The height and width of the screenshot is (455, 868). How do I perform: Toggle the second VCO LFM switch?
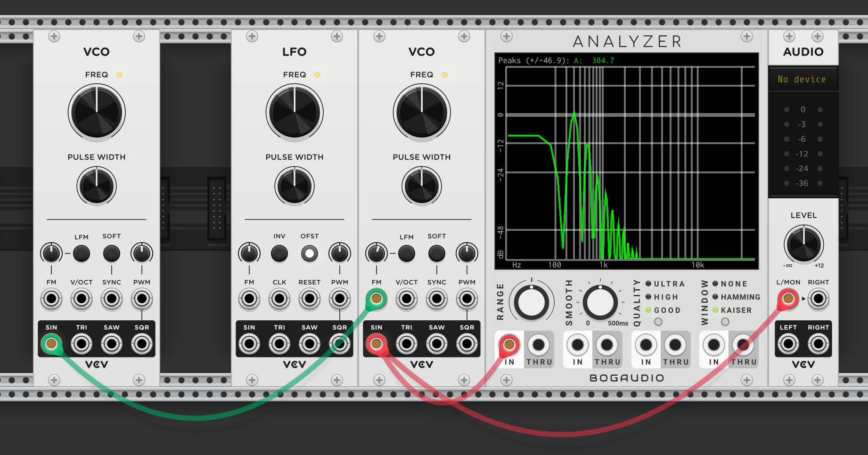point(407,253)
